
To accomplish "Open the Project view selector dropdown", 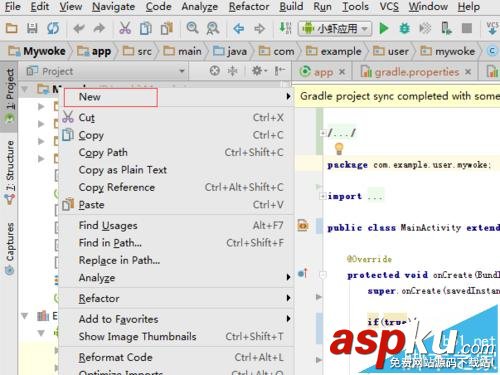I will [x=105, y=71].
